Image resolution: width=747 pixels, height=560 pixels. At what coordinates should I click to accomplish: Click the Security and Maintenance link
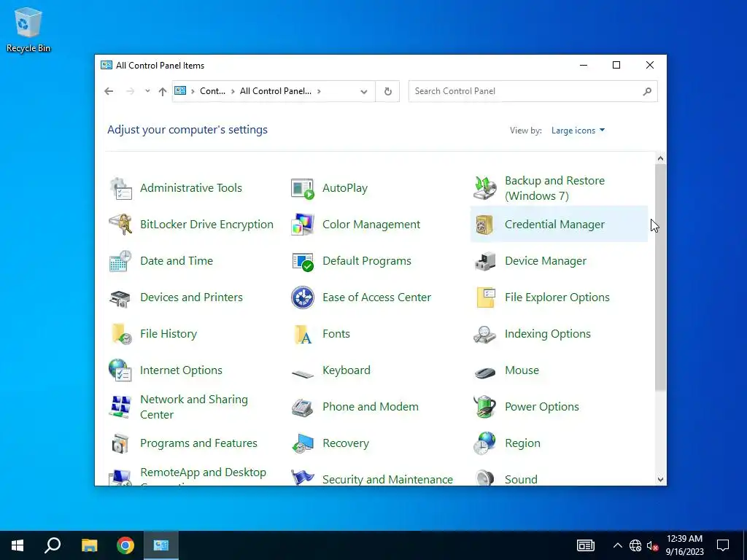tap(387, 479)
